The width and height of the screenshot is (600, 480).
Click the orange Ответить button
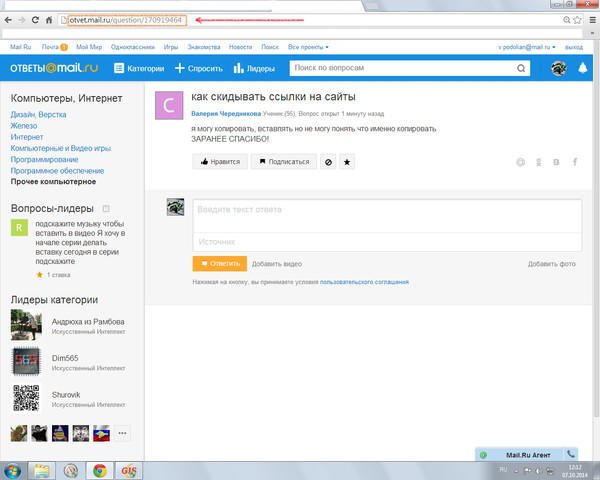tap(219, 264)
